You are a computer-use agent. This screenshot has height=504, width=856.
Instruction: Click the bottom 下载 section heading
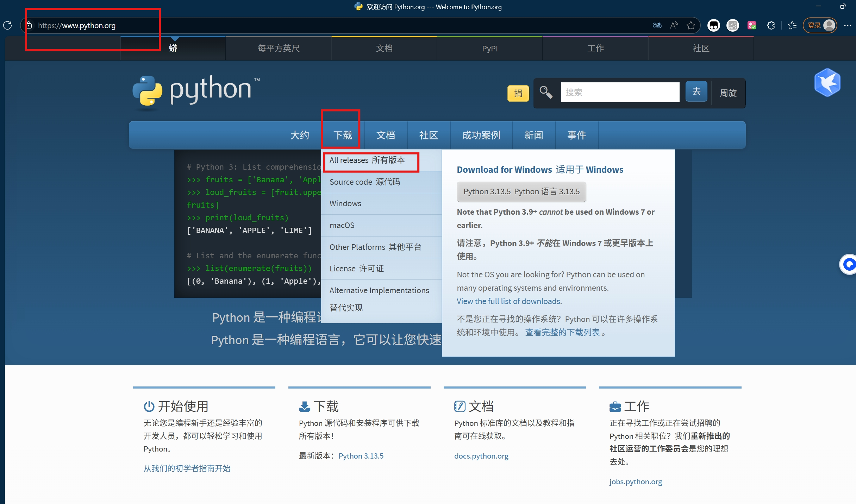coord(326,407)
